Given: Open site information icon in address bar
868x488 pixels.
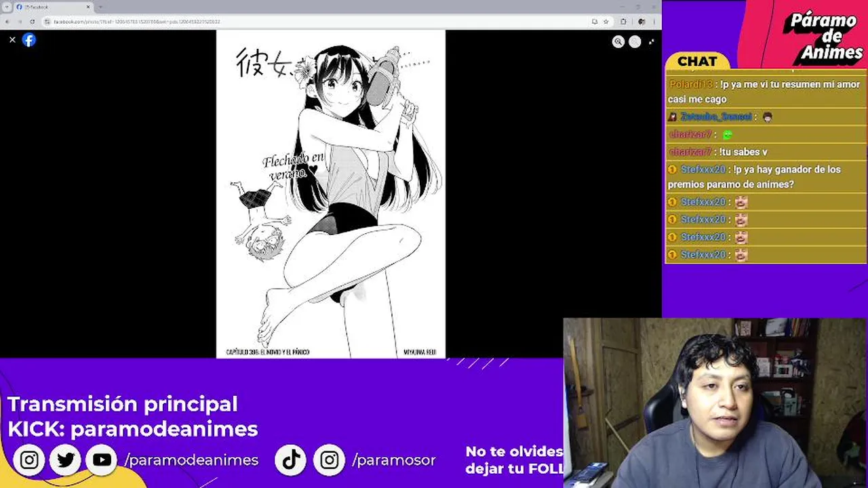Looking at the screenshot, I should pos(47,22).
